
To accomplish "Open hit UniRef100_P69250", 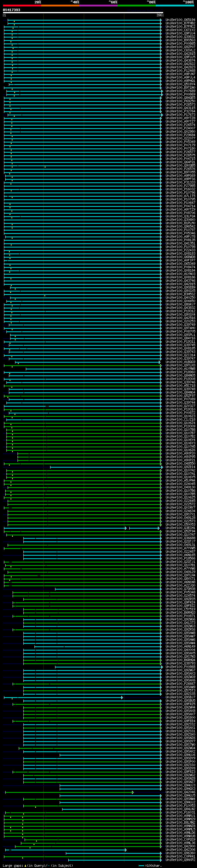I will tap(180, 101).
